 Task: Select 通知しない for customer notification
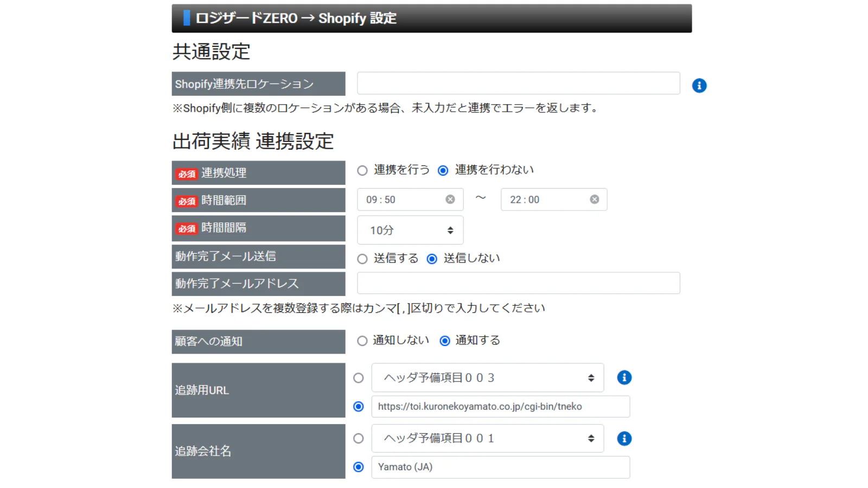coord(362,341)
